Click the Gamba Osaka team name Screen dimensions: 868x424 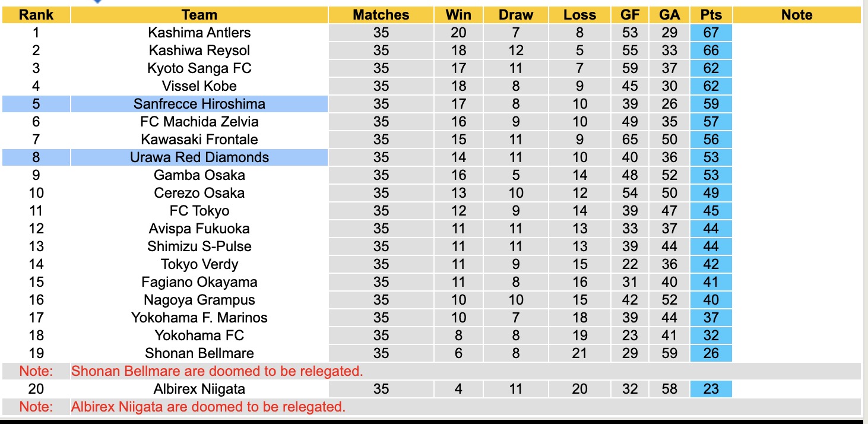(x=199, y=175)
